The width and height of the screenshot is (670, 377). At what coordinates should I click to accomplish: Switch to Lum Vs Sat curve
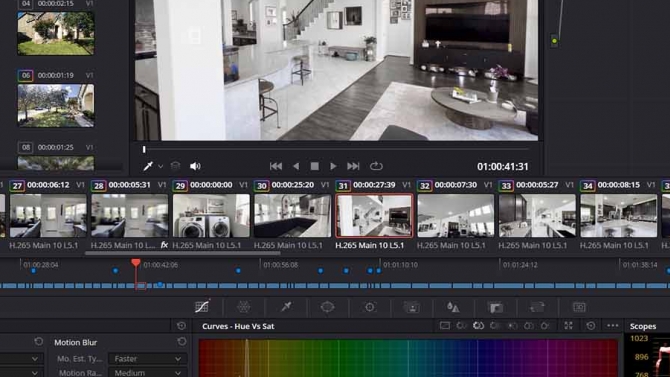[511, 326]
